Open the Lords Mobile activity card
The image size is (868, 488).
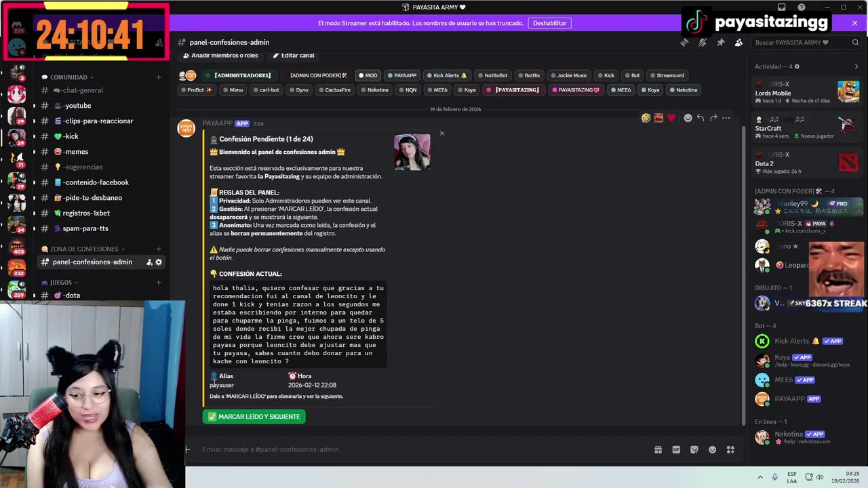pos(807,92)
